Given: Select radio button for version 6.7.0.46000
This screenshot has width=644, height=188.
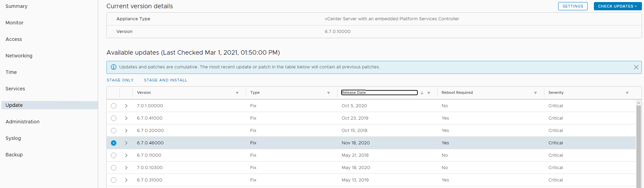Looking at the screenshot, I should [x=114, y=143].
